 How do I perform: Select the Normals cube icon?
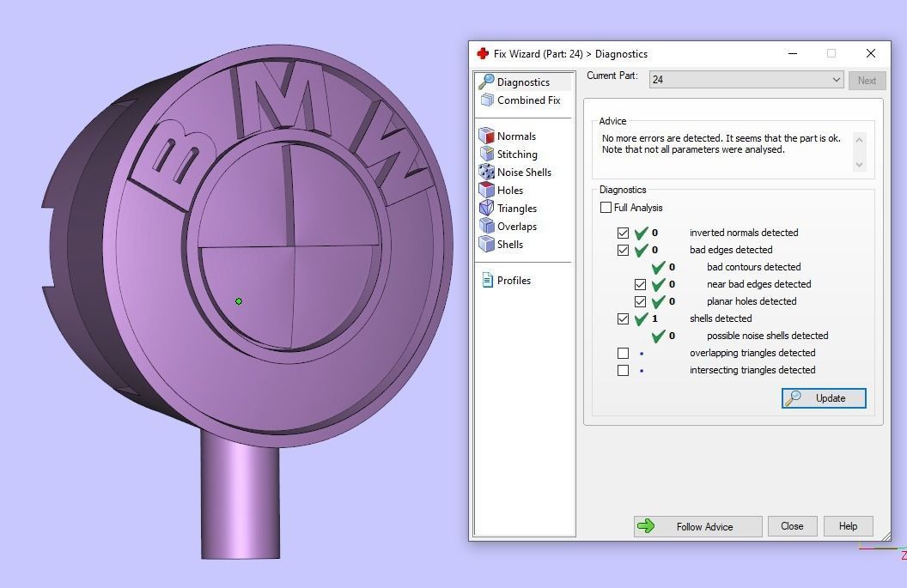(486, 136)
